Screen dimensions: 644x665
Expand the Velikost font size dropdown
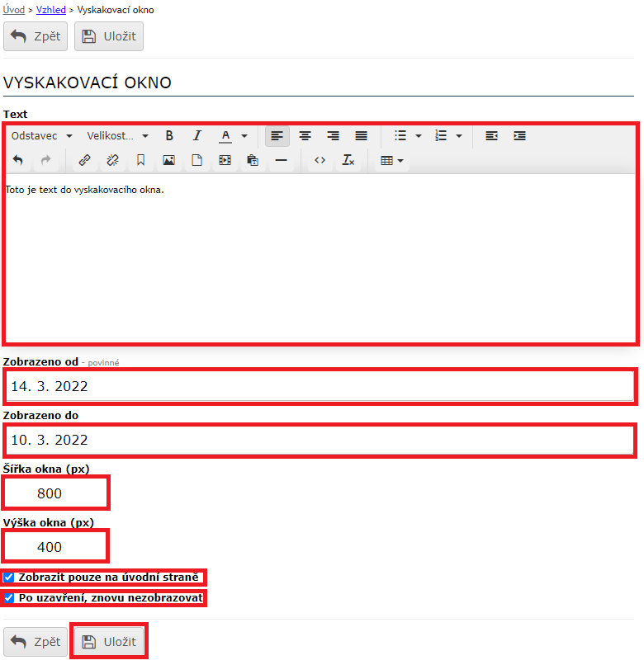click(117, 136)
